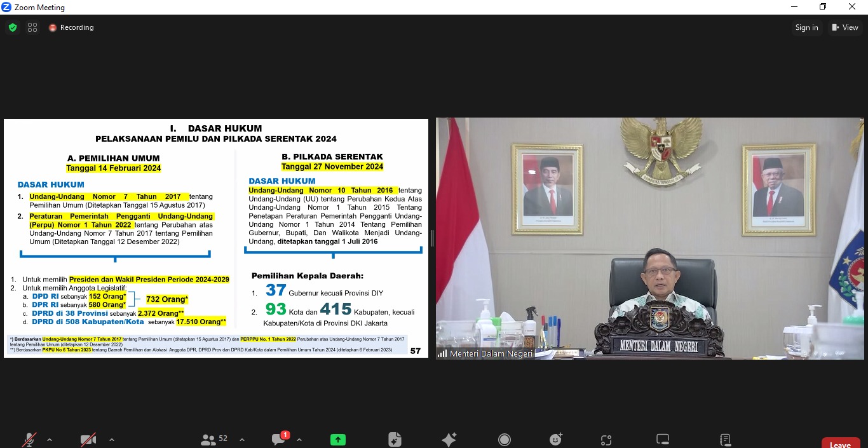This screenshot has width=868, height=448.
Task: Click the red Recording indicator
Action: (x=71, y=27)
